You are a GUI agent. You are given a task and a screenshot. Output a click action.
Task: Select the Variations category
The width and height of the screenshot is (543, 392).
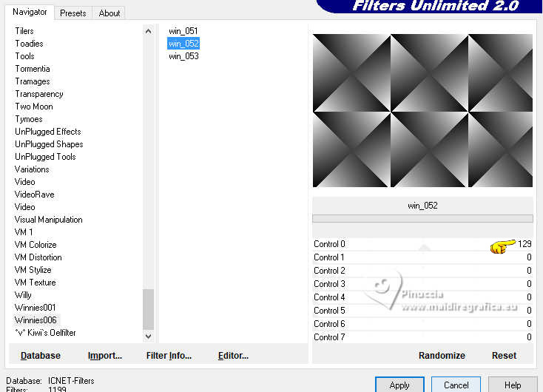click(x=32, y=169)
